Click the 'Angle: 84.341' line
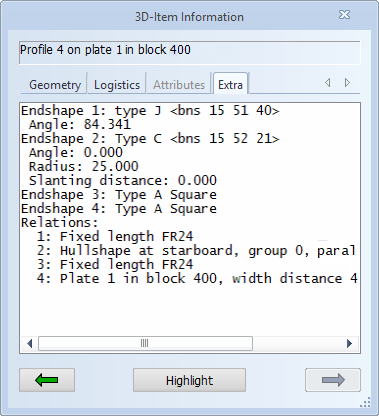379x416 pixels. 80,125
